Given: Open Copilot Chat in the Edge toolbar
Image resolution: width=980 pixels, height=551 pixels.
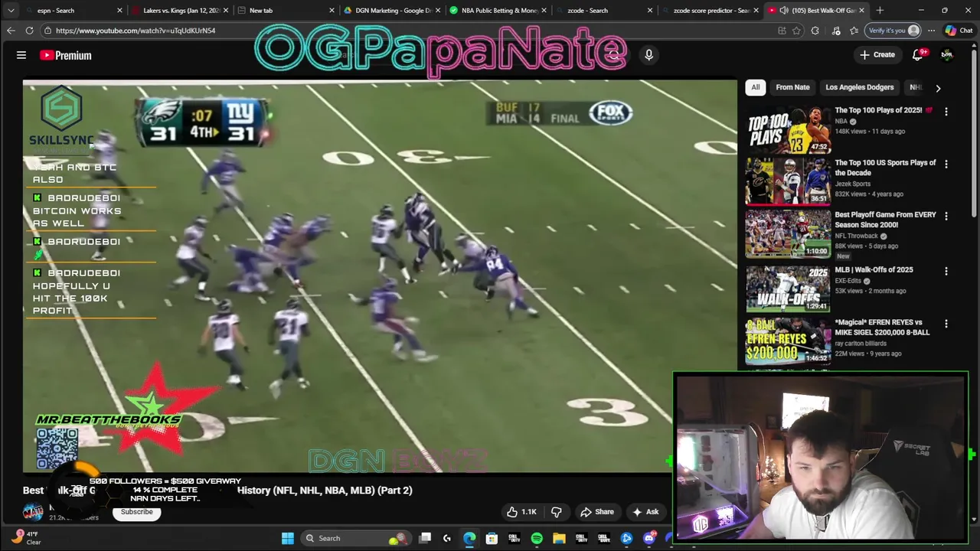Looking at the screenshot, I should (959, 31).
